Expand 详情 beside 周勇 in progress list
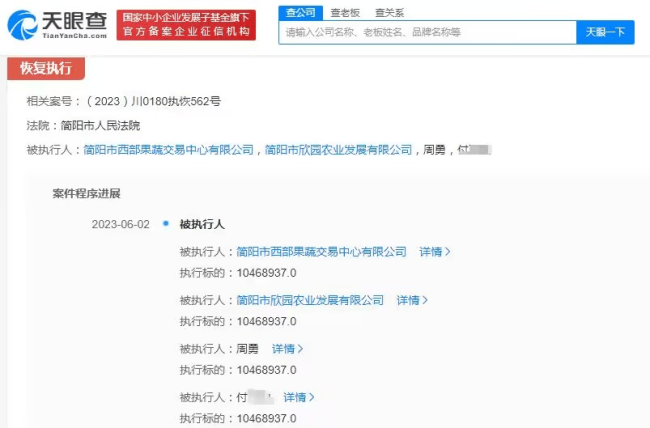This screenshot has height=428, width=650. click(287, 349)
